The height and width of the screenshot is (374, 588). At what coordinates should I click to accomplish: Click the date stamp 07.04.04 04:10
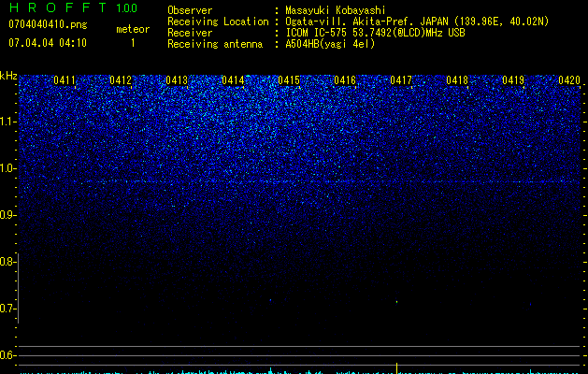pos(48,43)
